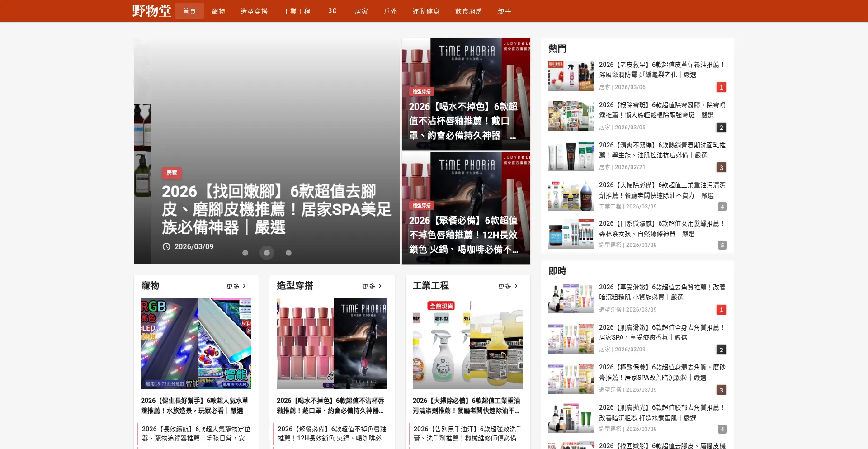Select the second carousel slide dot

point(267,253)
